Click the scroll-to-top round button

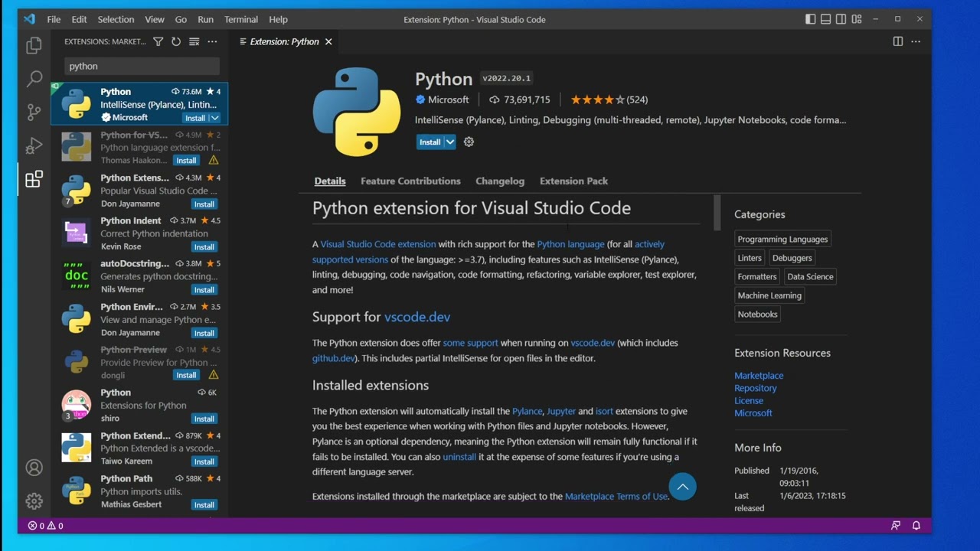point(682,486)
